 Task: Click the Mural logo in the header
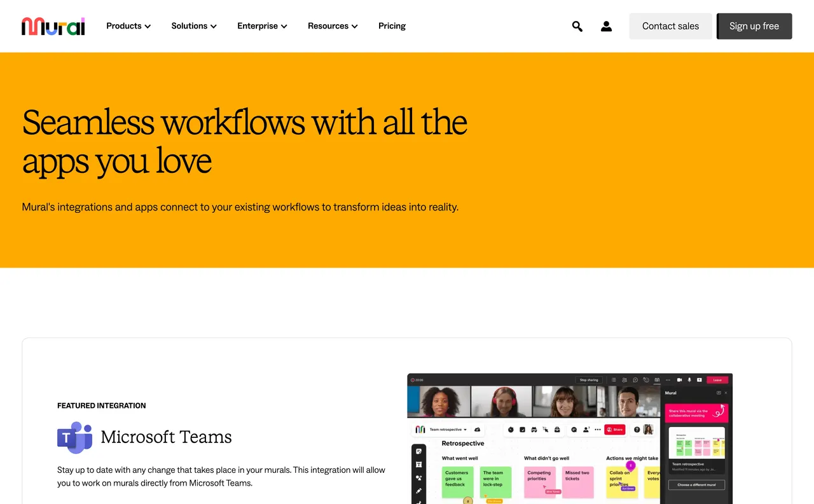(53, 26)
